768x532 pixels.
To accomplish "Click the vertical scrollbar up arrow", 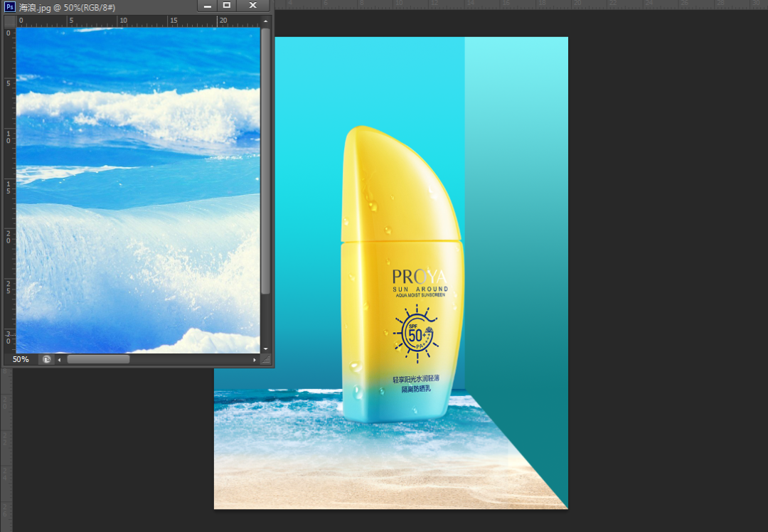I will pos(265,21).
